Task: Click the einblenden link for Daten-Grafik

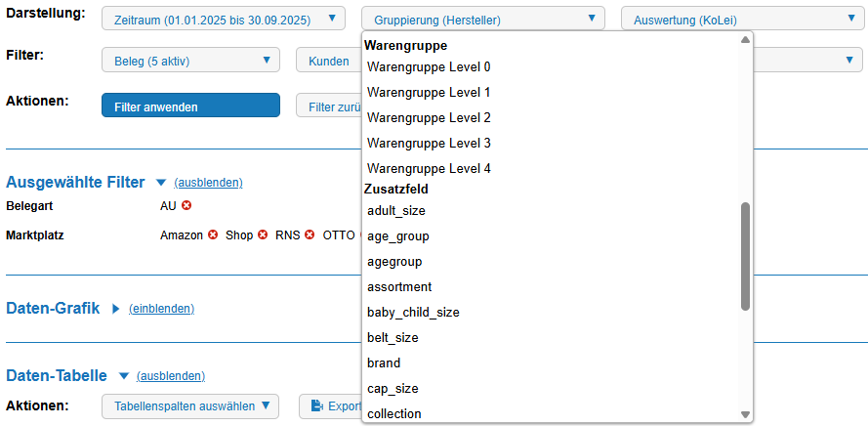Action: pos(161,309)
